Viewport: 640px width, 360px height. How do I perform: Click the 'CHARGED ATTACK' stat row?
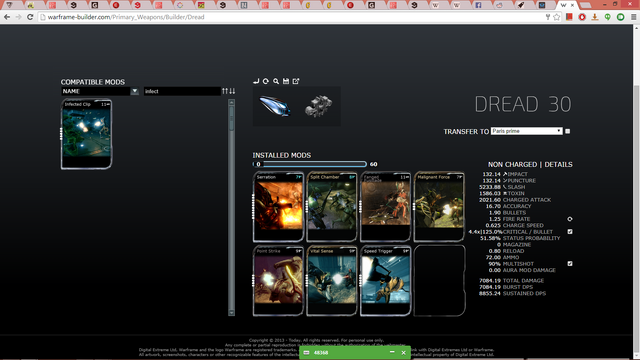pyautogui.click(x=515, y=200)
